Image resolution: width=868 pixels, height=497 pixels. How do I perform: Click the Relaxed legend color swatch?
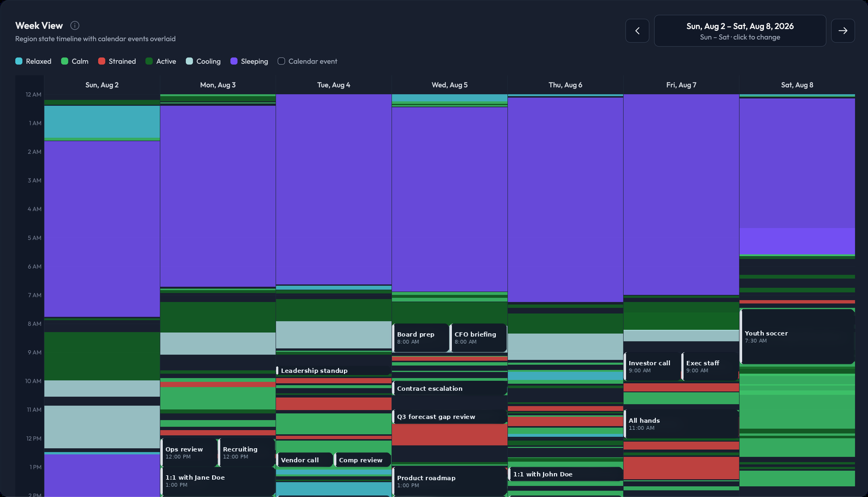[x=19, y=61]
